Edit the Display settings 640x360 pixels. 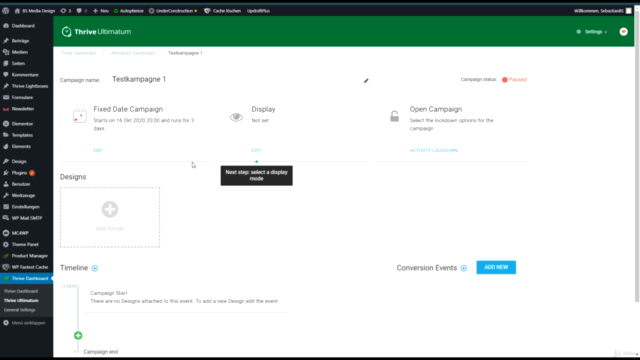click(x=256, y=150)
